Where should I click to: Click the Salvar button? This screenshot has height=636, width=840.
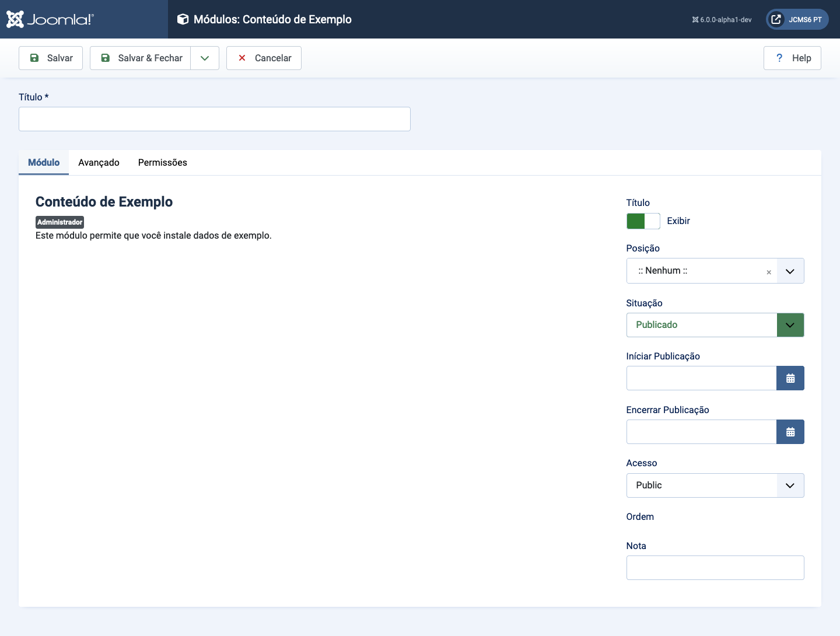click(x=51, y=58)
